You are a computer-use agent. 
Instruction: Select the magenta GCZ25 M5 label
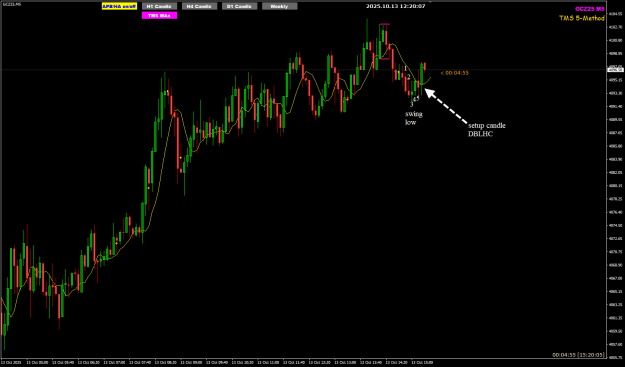pyautogui.click(x=590, y=9)
